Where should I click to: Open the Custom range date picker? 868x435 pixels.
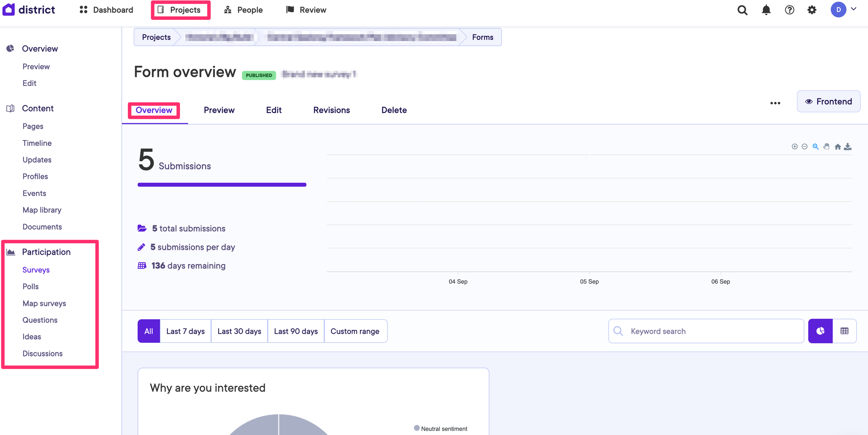[x=355, y=331]
